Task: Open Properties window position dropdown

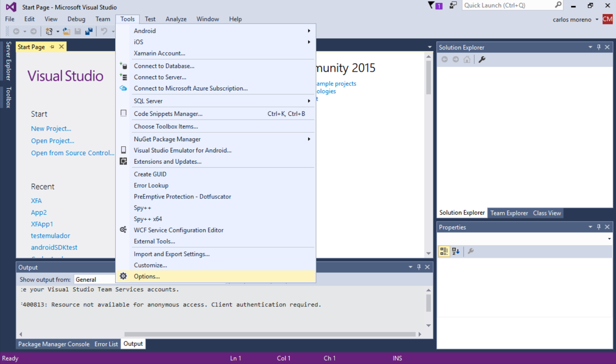Action: [x=590, y=227]
